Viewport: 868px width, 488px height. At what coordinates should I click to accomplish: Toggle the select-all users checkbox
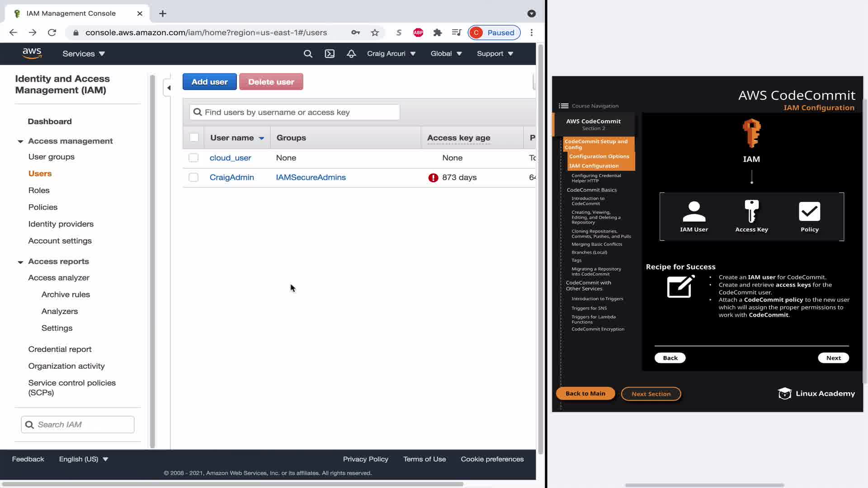[194, 138]
